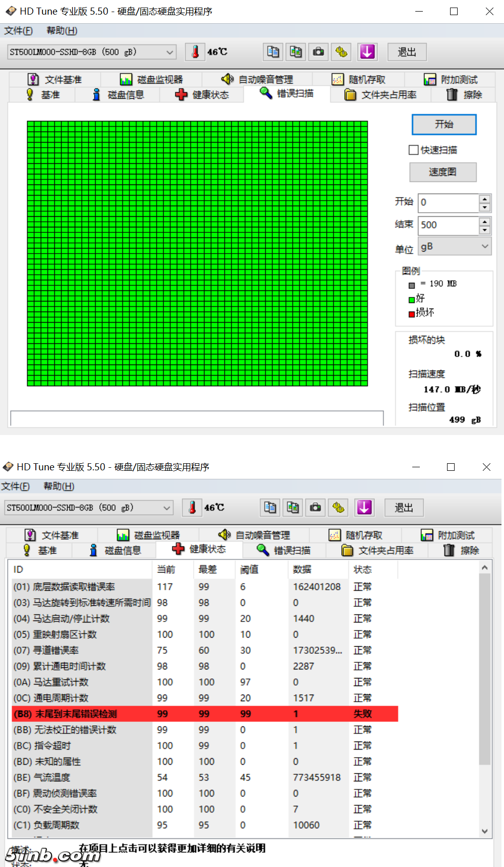Image resolution: width=504 pixels, height=867 pixels.
Task: Click red 损坏 legend swatch
Action: pos(412,314)
